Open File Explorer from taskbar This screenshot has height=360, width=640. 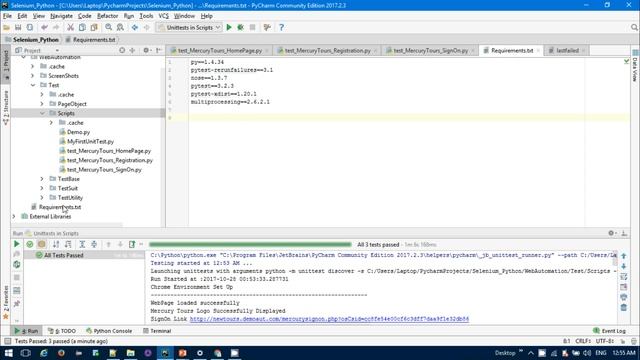click(131, 353)
